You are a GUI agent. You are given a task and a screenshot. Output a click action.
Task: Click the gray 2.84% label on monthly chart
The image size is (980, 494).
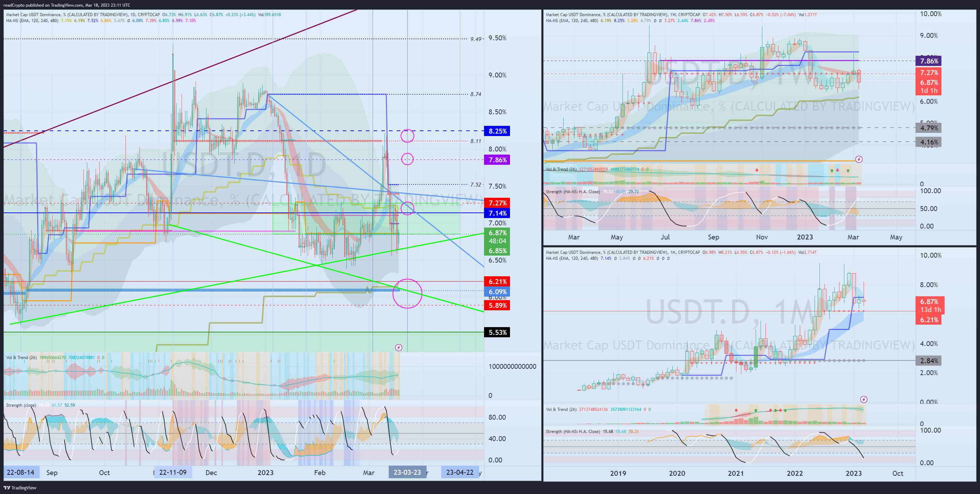(928, 360)
